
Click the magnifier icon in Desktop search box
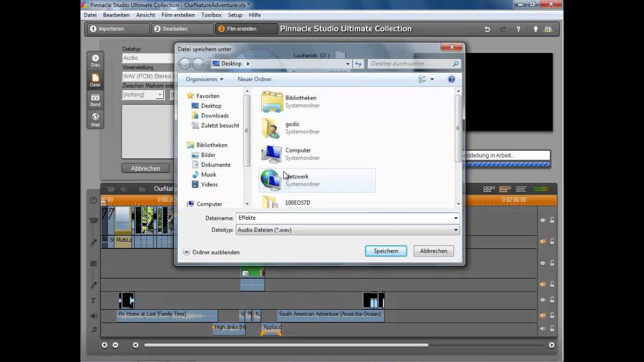coord(455,64)
